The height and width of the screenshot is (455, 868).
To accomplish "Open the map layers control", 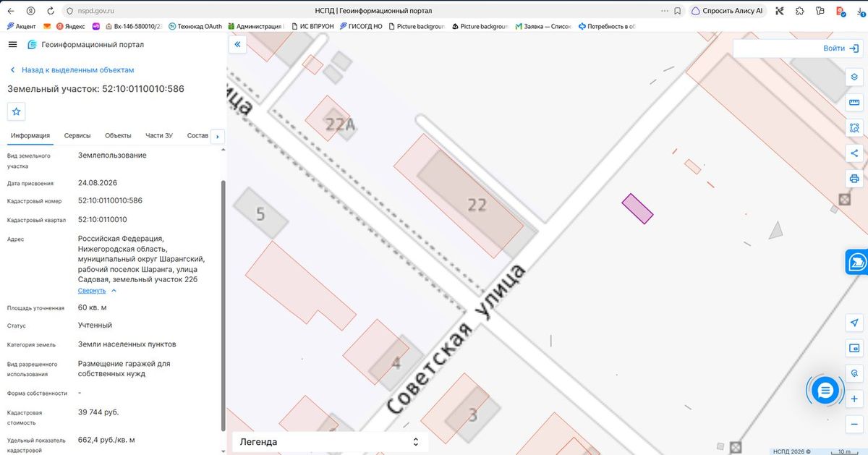I will click(854, 77).
